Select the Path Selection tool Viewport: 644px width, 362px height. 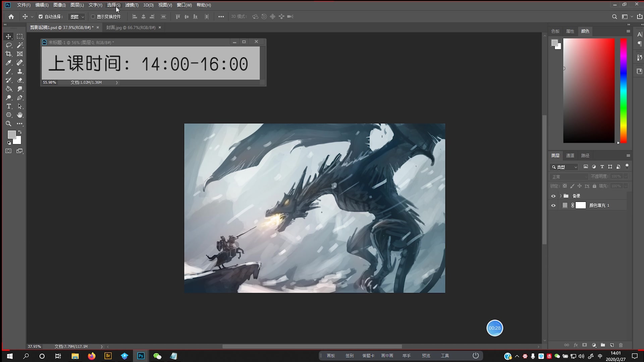tap(20, 106)
